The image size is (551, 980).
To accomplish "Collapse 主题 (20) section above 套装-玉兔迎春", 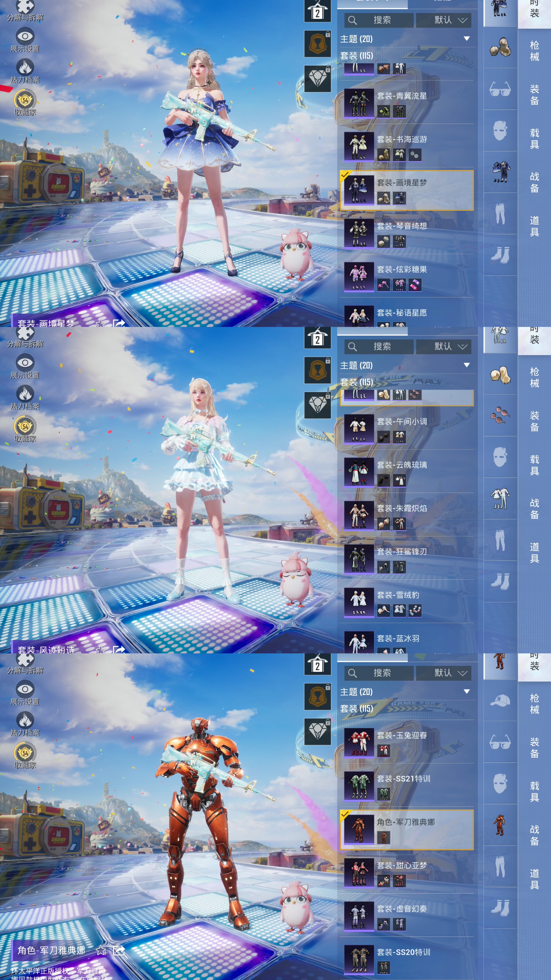I will [x=467, y=691].
